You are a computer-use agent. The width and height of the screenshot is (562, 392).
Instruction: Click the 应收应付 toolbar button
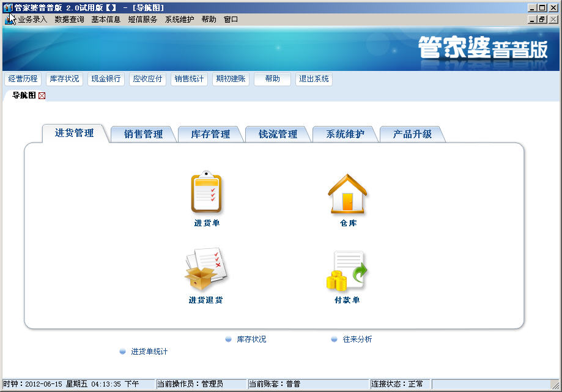pos(147,79)
